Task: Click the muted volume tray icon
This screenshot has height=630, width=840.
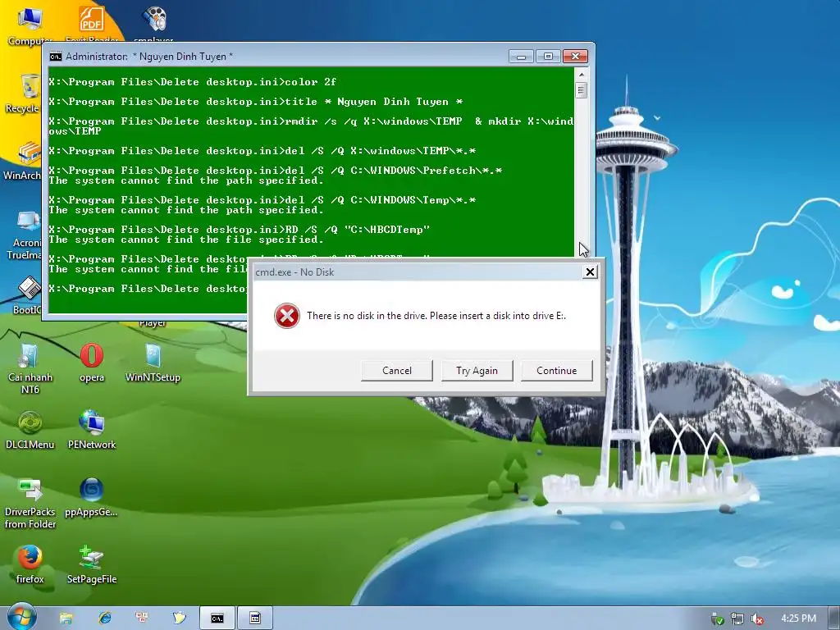Action: click(x=756, y=619)
